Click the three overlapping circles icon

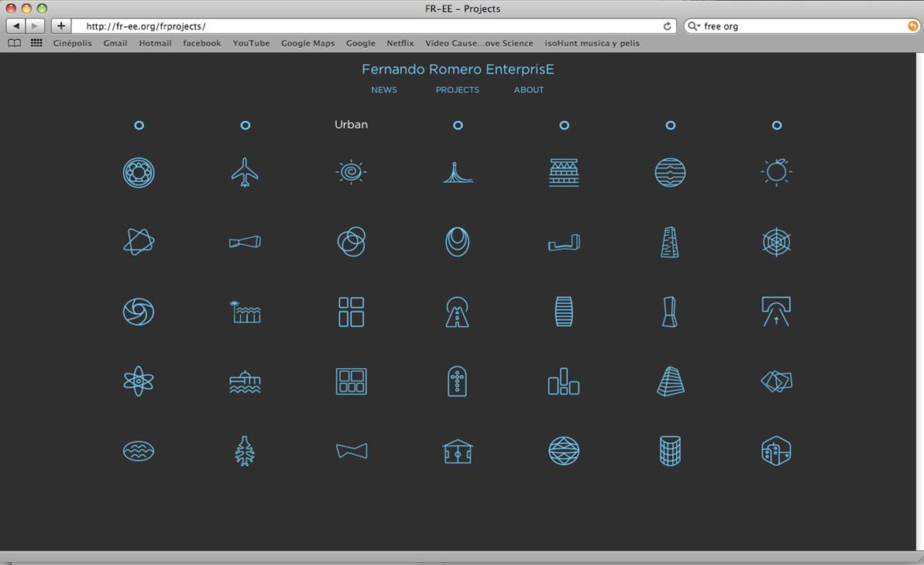pos(351,243)
